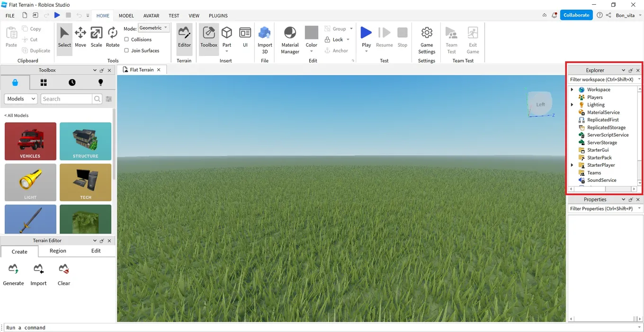Open the Edit tab in Terrain Editor

pyautogui.click(x=96, y=251)
